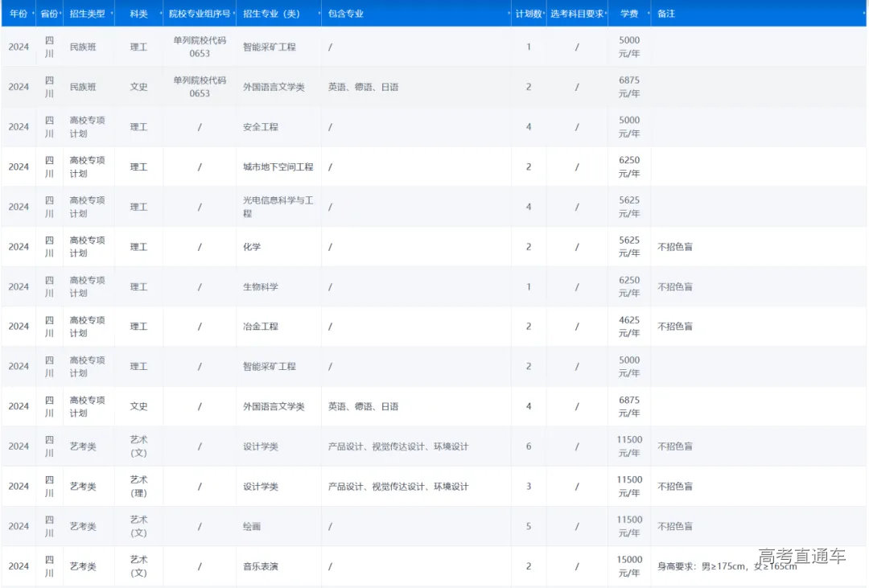This screenshot has width=869, height=588.
Task: Click the 选考科目要求 column header
Action: 576,14
